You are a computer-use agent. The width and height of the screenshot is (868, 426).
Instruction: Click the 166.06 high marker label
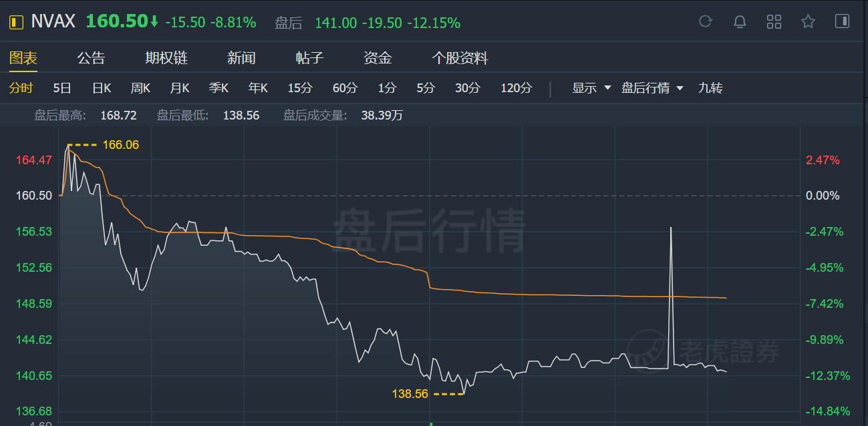click(x=120, y=144)
